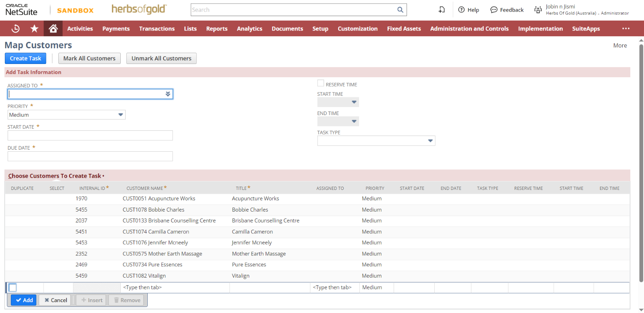The height and width of the screenshot is (313, 644).
Task: Open the three-dot overflow menu in navigation bar
Action: [x=625, y=29]
